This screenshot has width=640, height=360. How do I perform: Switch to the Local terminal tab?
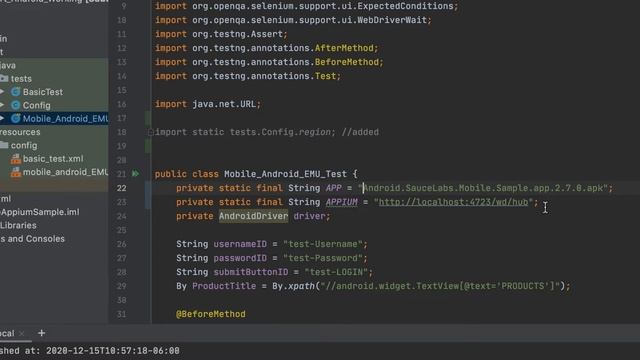(7, 333)
